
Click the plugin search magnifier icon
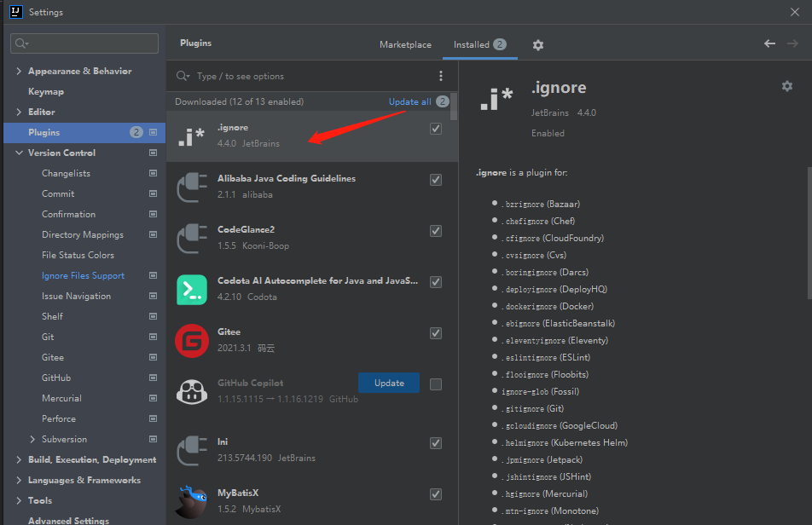[183, 76]
